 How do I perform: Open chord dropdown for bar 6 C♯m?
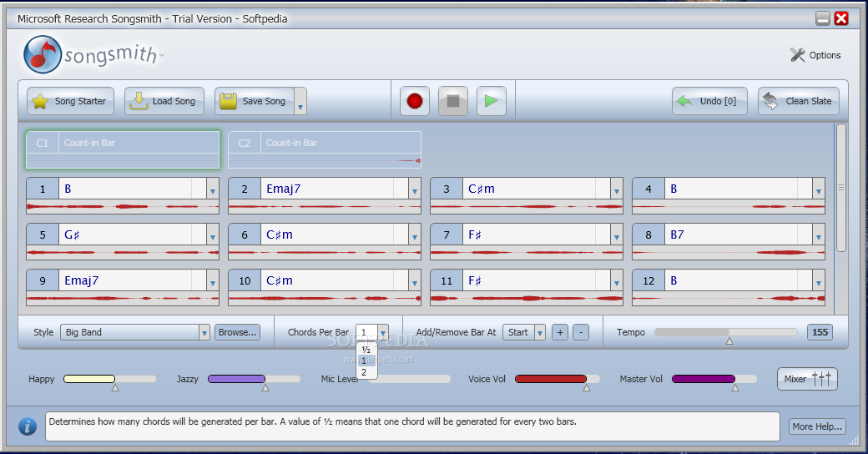coord(415,235)
